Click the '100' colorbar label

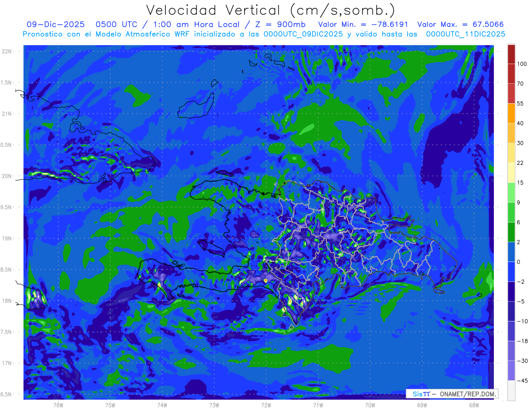(x=522, y=64)
